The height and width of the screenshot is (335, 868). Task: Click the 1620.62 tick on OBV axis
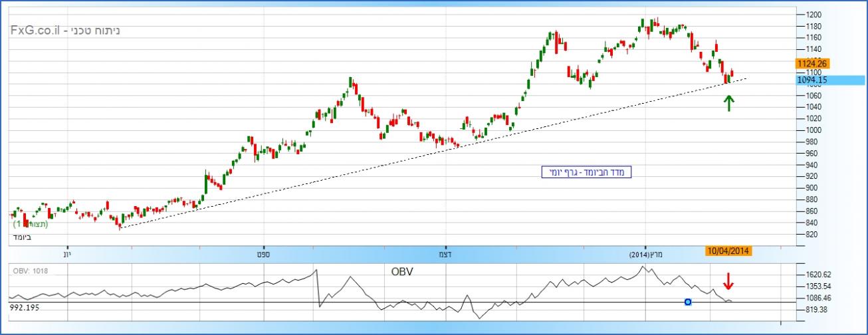pyautogui.click(x=819, y=274)
